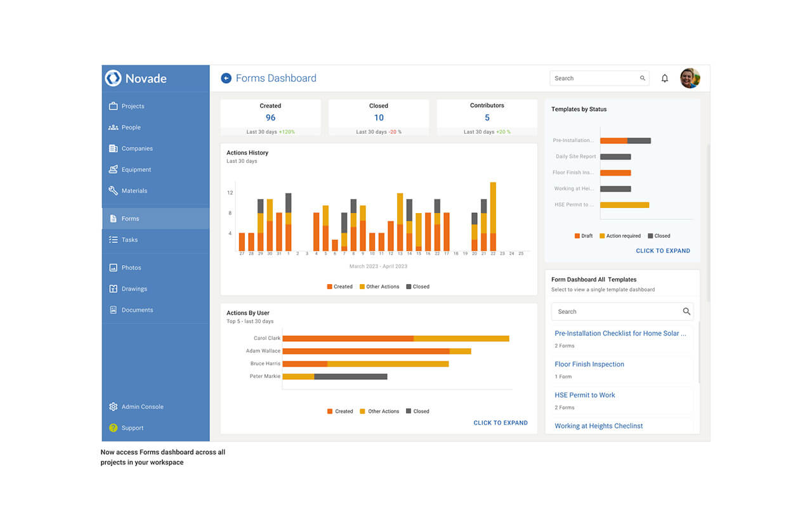Image resolution: width=812 pixels, height=506 pixels.
Task: Go to Tasks in the sidebar
Action: click(129, 240)
